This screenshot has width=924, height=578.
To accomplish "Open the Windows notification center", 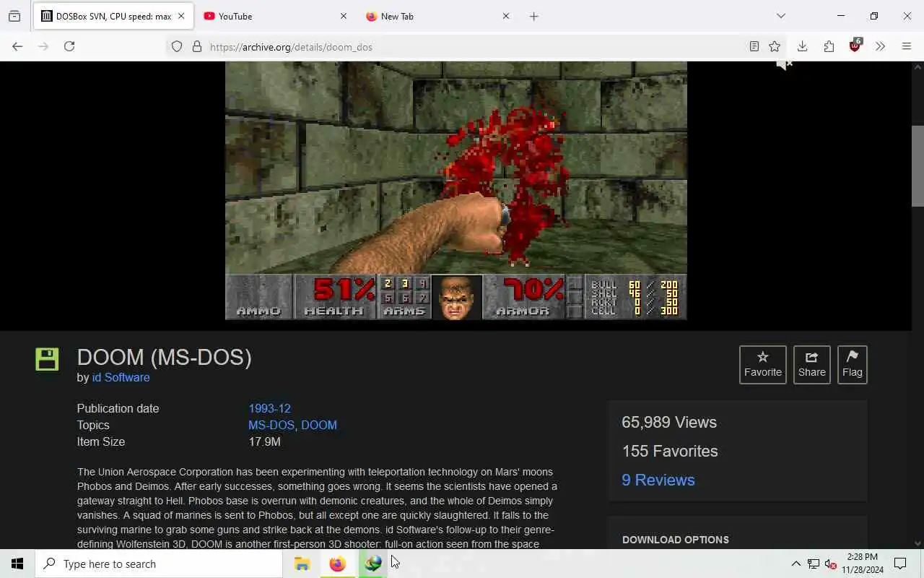I will pos(900,564).
